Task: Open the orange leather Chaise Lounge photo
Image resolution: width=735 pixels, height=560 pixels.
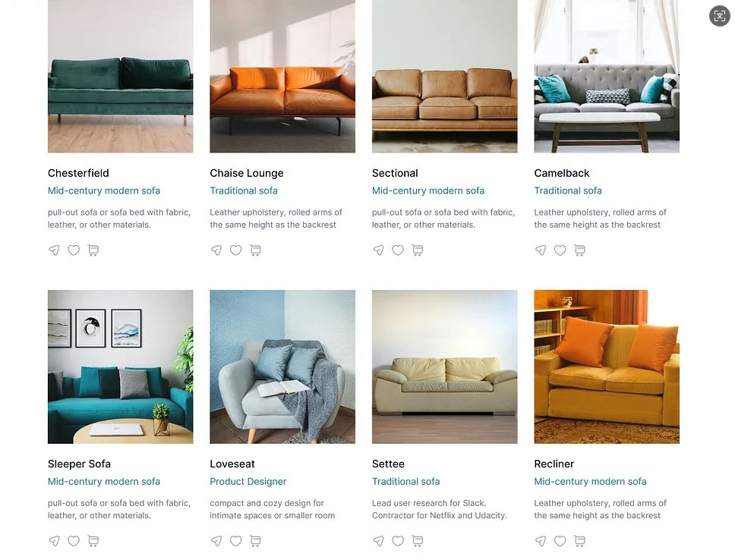Action: (x=282, y=77)
